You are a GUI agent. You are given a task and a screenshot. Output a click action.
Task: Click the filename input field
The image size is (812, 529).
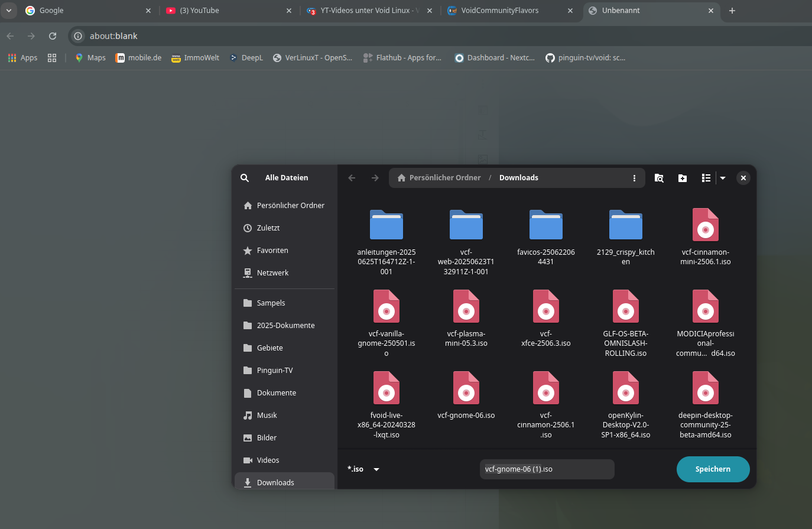(547, 469)
